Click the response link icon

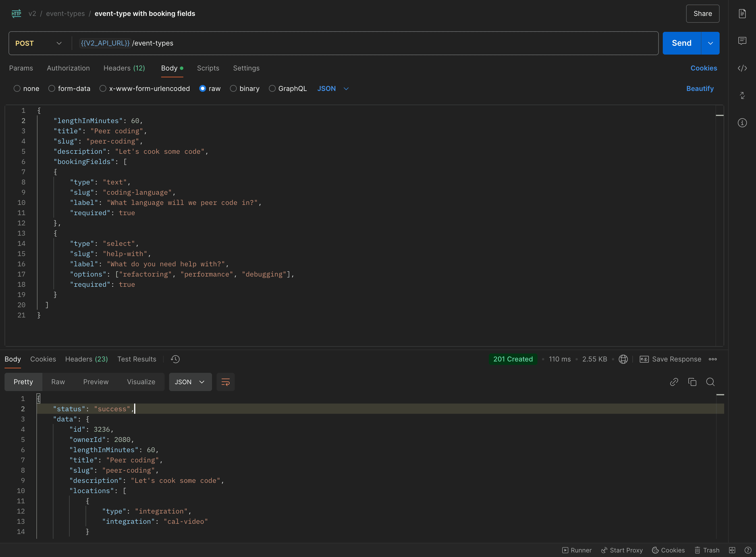[x=674, y=382]
